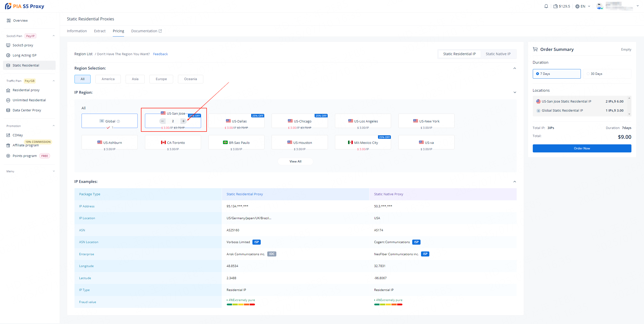Click the Overview sidebar icon
This screenshot has width=644, height=324.
coord(9,21)
